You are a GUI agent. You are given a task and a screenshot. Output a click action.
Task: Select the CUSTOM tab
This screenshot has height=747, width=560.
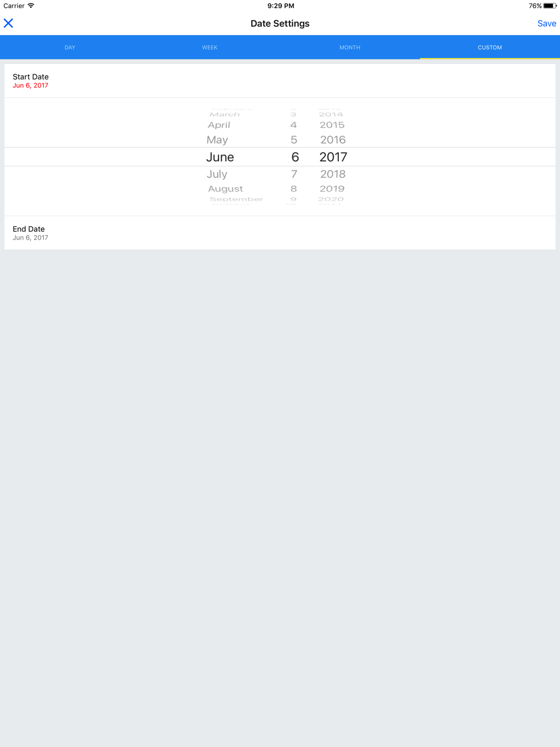coord(490,48)
